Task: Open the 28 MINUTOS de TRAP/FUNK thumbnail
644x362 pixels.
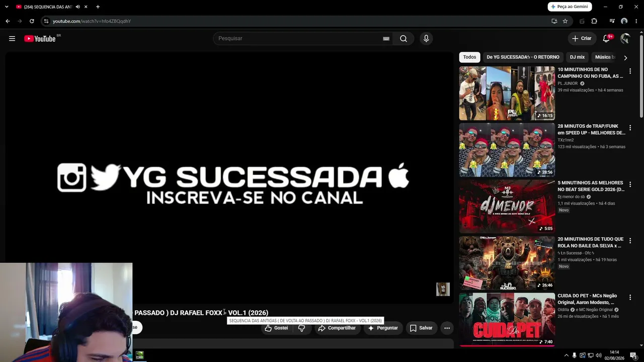Action: [507, 150]
